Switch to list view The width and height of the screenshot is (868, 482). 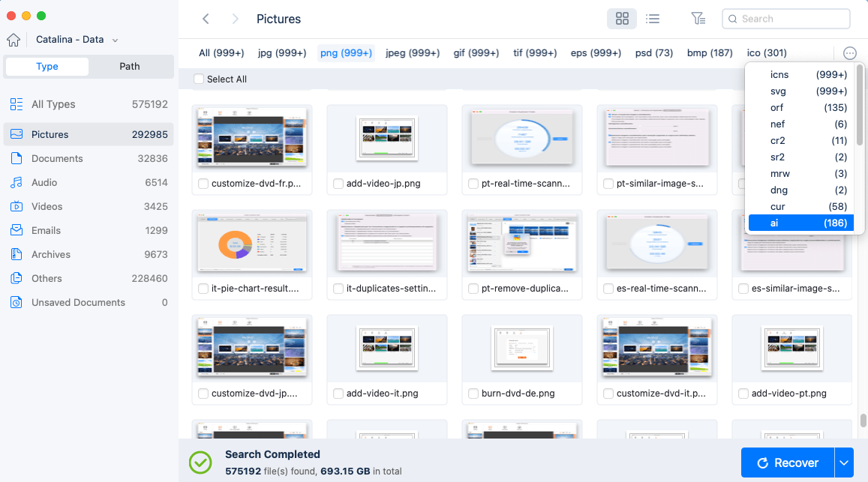(653, 19)
